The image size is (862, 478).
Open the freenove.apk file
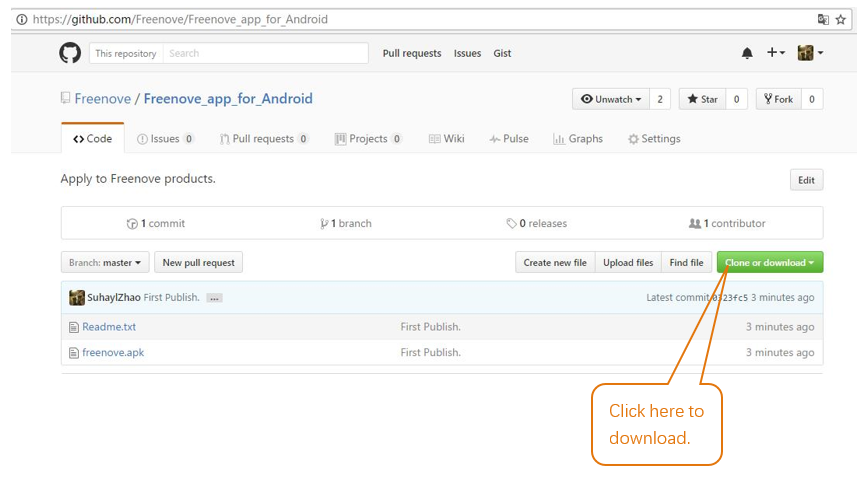pos(113,353)
